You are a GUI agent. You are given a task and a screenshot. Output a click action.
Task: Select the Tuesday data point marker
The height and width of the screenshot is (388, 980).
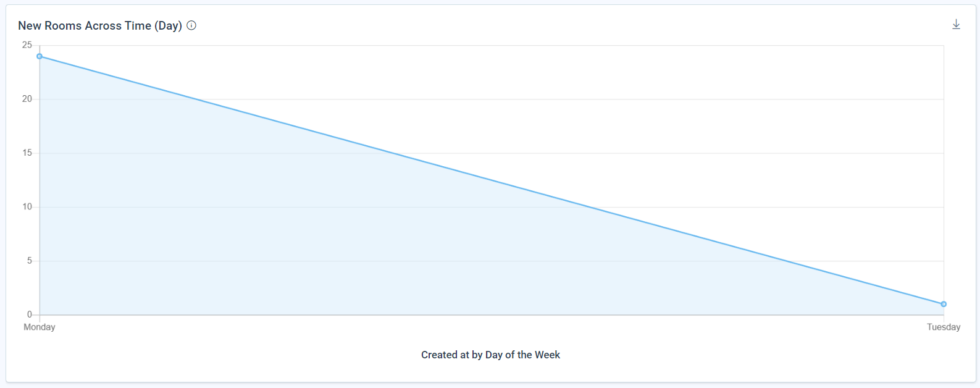pos(944,304)
